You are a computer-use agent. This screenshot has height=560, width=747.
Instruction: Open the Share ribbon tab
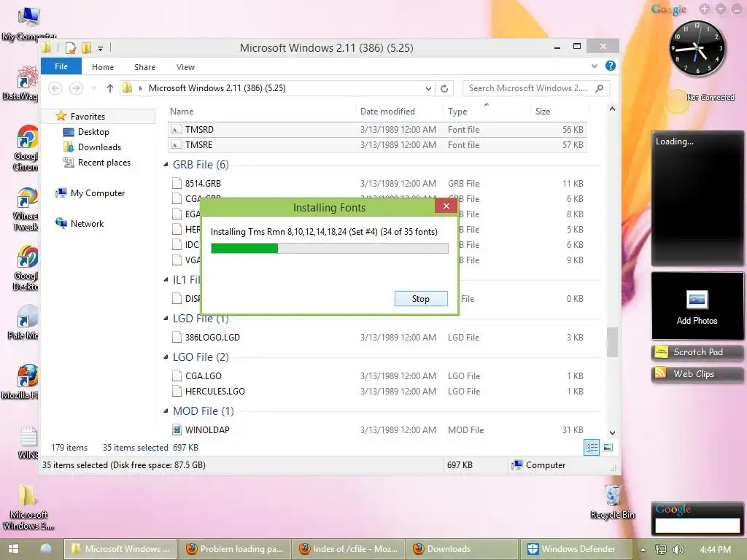pyautogui.click(x=144, y=67)
